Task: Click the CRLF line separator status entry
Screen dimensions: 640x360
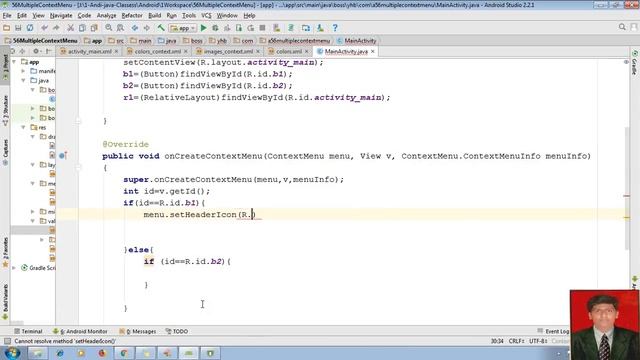Action: click(x=516, y=341)
